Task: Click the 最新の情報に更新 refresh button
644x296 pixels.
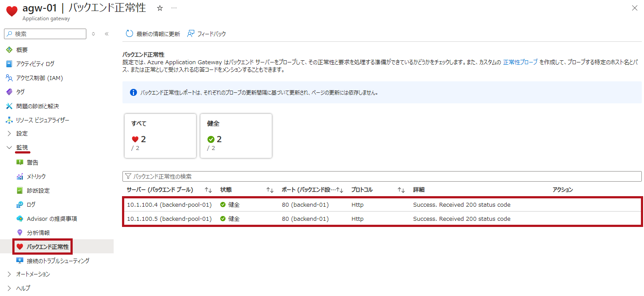Action: click(x=153, y=34)
